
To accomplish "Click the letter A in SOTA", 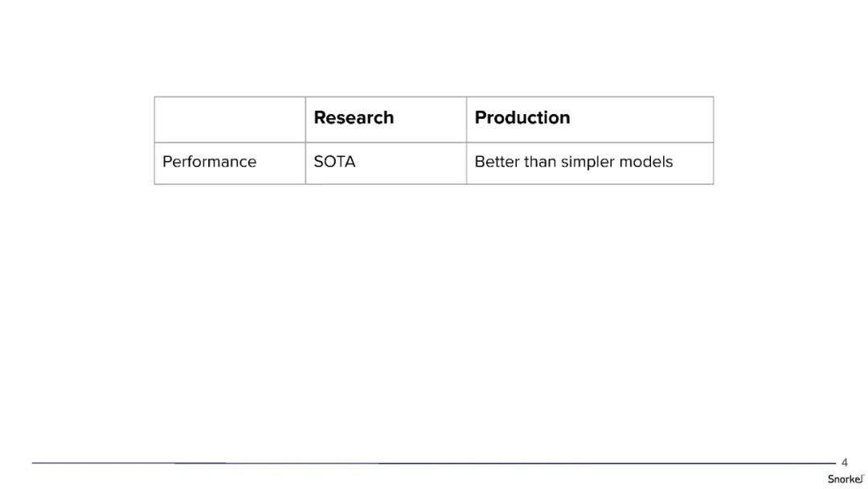I will 350,162.
